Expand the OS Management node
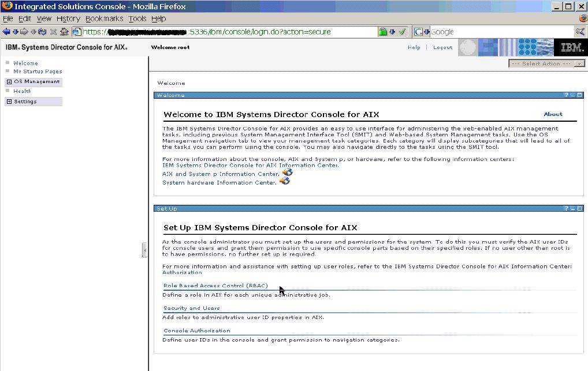Viewport: 588px width, 371px height. (9, 82)
